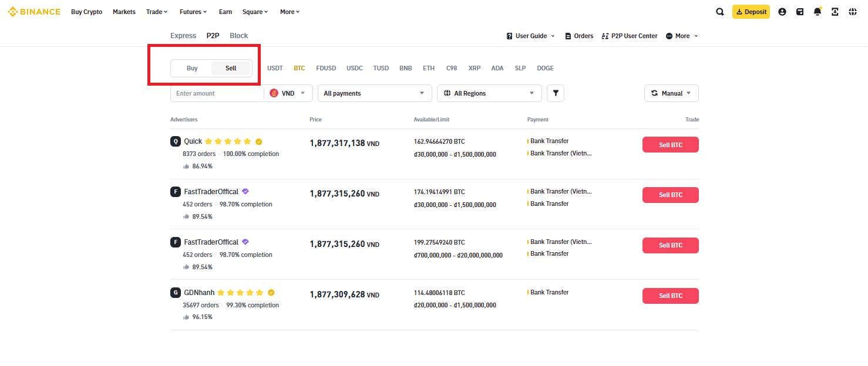
Task: Select the Sell toggle
Action: [231, 68]
